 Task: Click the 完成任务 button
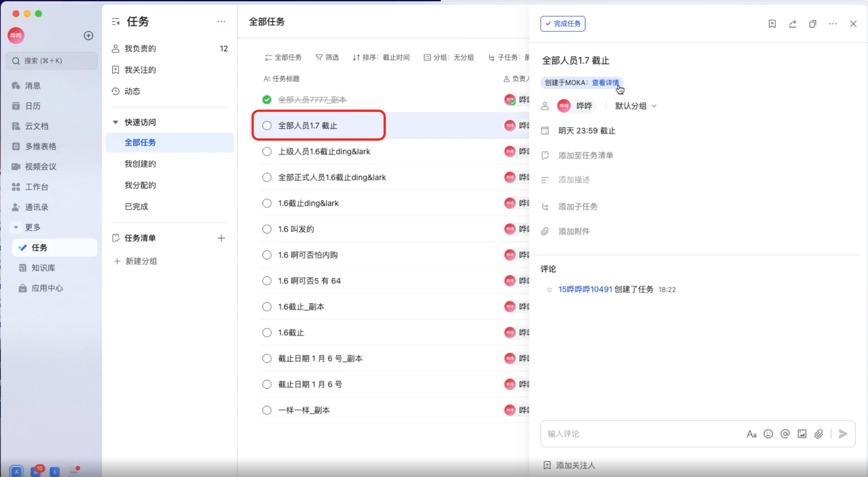coord(563,24)
